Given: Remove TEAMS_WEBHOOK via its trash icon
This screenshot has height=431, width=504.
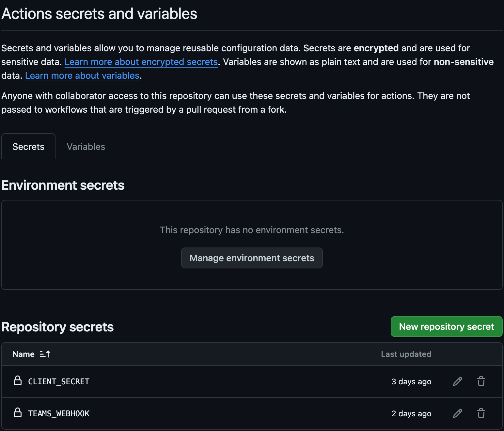Looking at the screenshot, I should [481, 413].
